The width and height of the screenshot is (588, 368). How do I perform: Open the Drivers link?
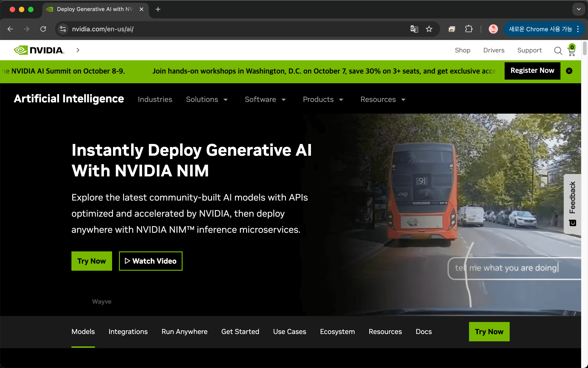point(494,50)
